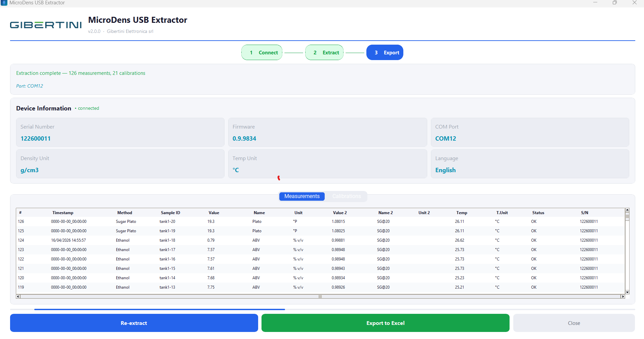The height and width of the screenshot is (339, 644).
Task: Click the Status column header
Action: 538,213
